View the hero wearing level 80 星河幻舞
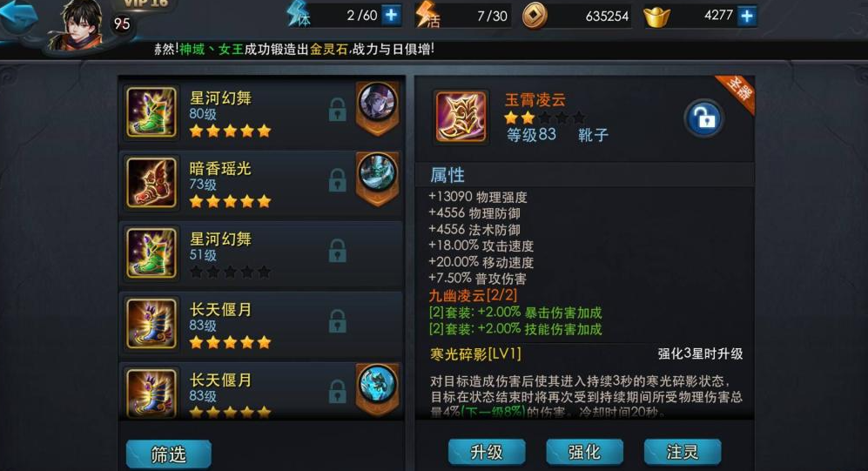 click(x=377, y=104)
